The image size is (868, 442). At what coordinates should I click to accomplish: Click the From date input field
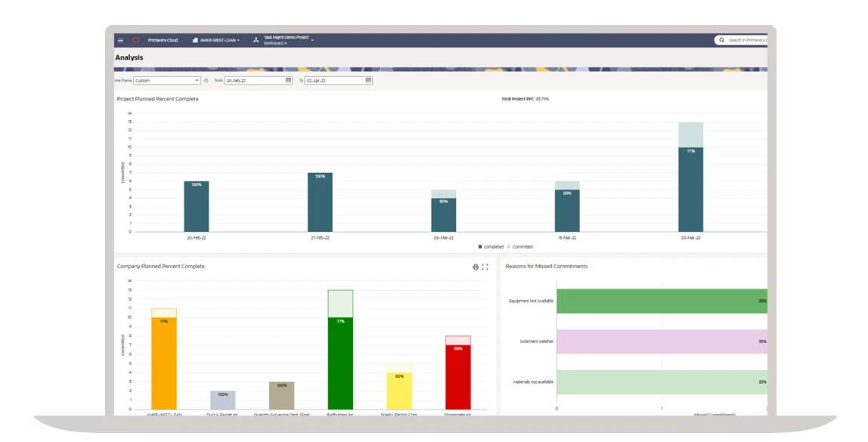pos(253,80)
